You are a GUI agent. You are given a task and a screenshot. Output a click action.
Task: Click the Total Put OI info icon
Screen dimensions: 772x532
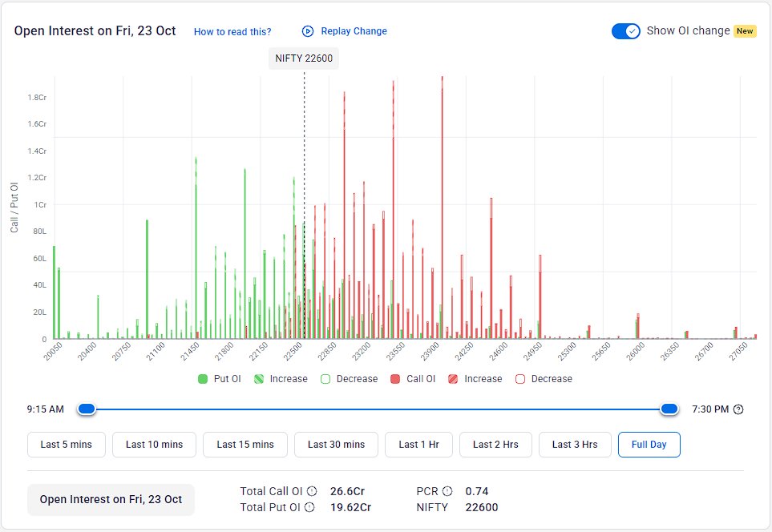point(309,507)
